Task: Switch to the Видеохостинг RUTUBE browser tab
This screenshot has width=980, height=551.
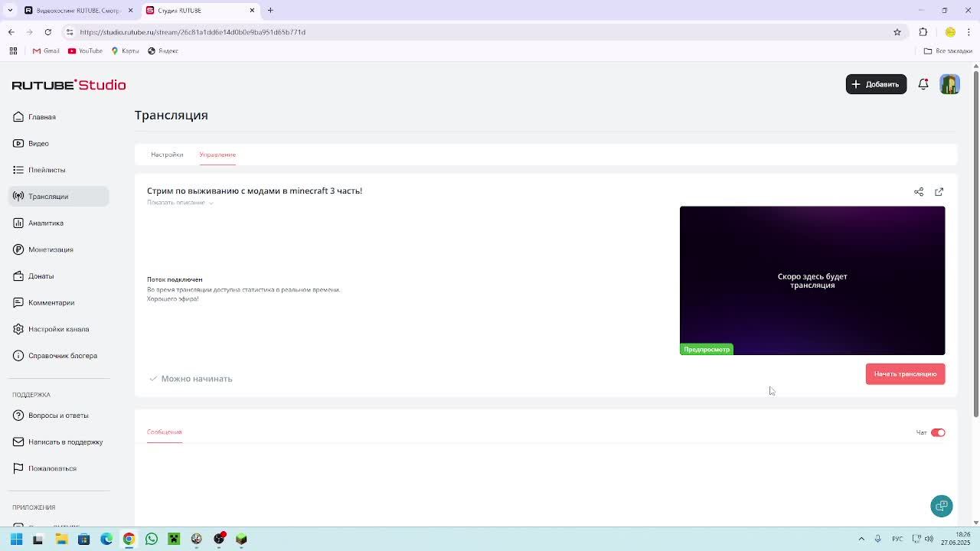Action: 79,11
